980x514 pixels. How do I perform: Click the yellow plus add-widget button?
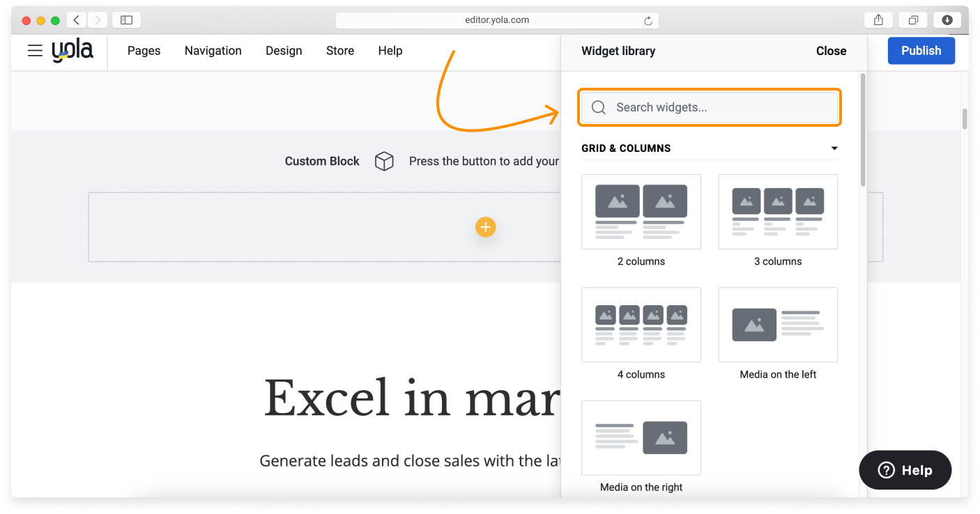(485, 227)
